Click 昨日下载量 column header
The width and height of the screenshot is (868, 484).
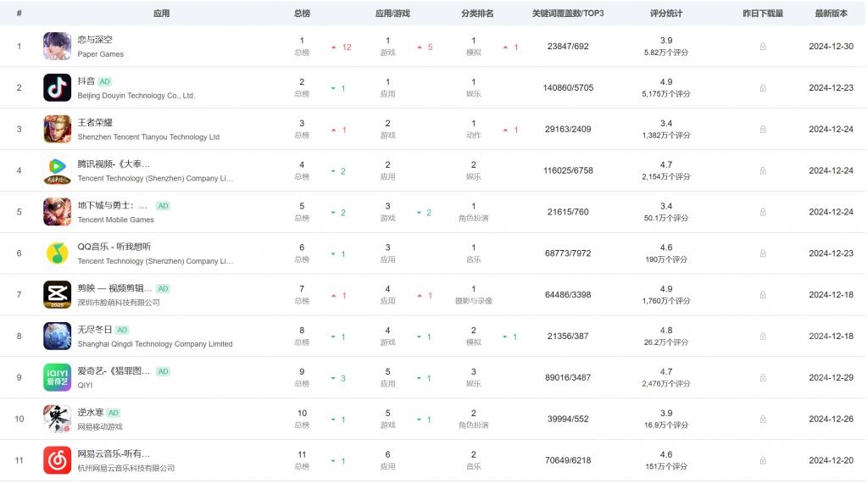click(x=763, y=14)
